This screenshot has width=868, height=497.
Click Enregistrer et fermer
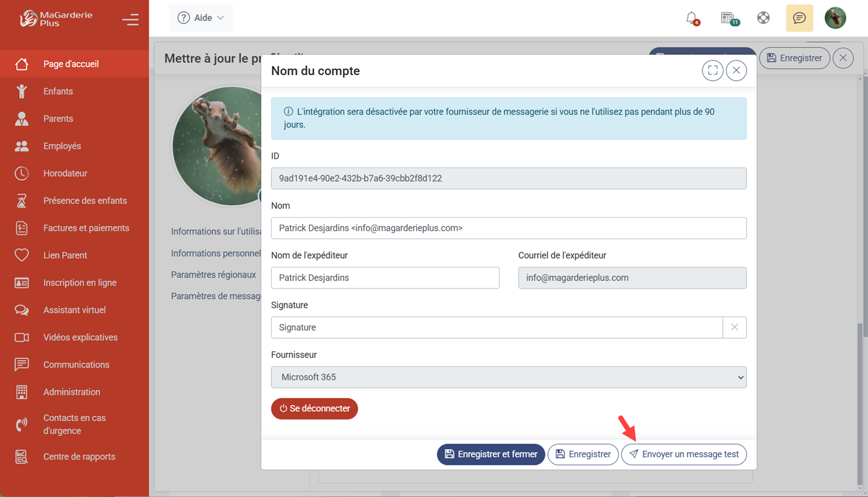491,454
